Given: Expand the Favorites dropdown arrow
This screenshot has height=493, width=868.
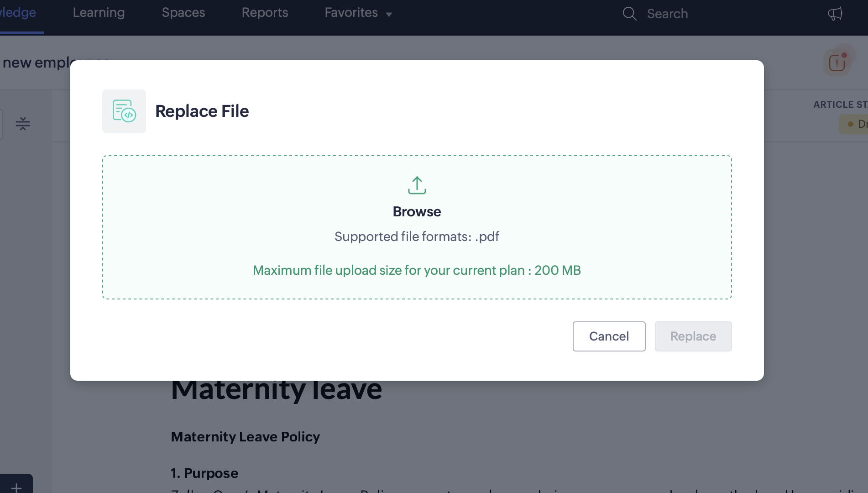Looking at the screenshot, I should [x=389, y=15].
